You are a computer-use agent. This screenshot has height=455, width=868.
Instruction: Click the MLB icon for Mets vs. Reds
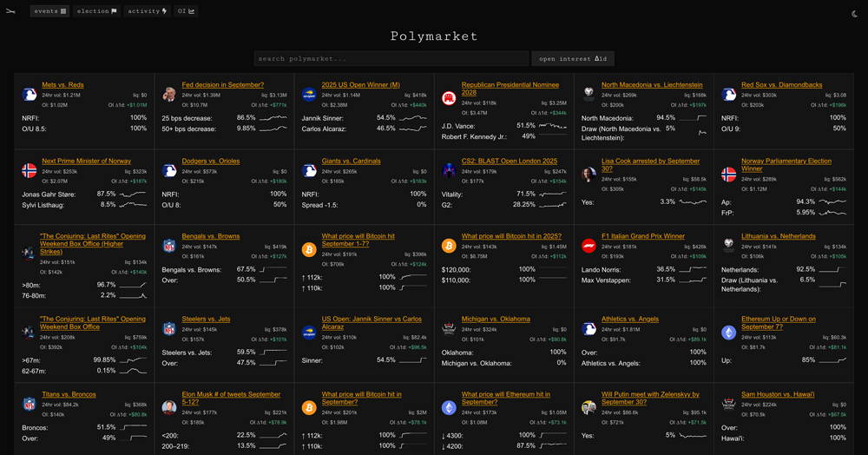tap(30, 94)
